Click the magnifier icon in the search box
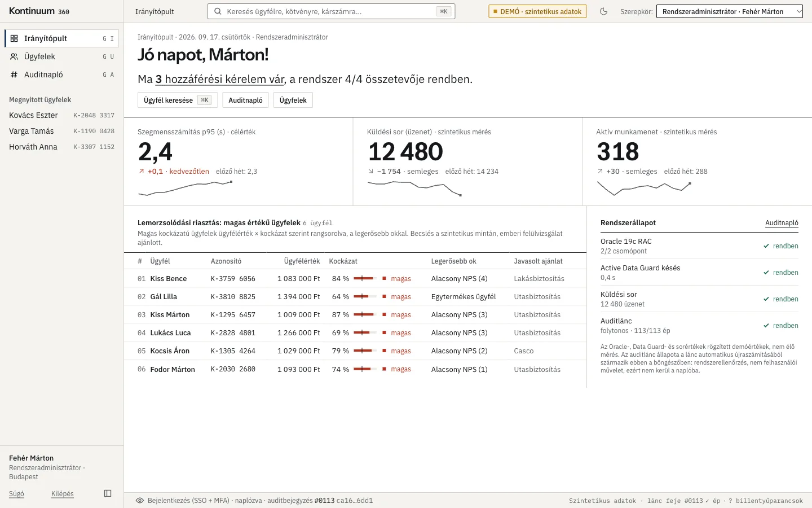The width and height of the screenshot is (812, 508). click(218, 11)
